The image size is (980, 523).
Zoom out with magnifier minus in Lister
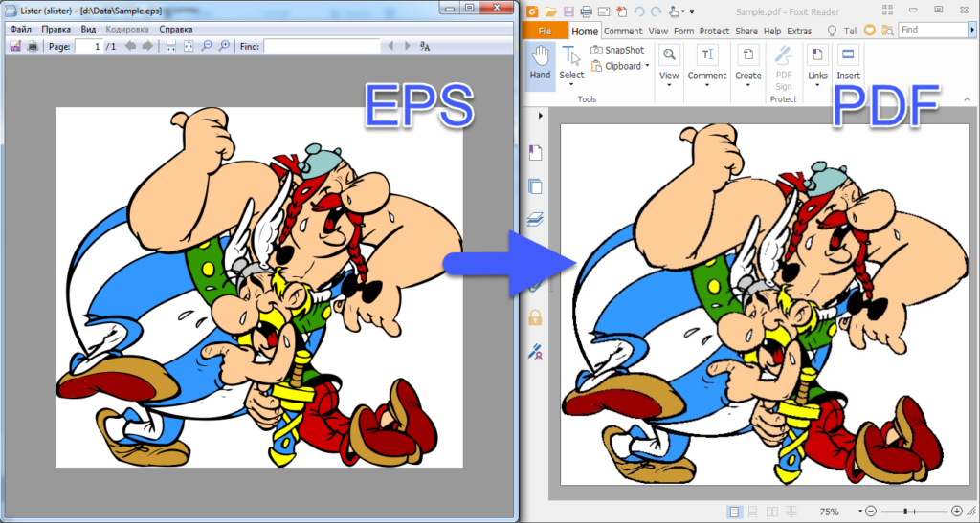207,46
